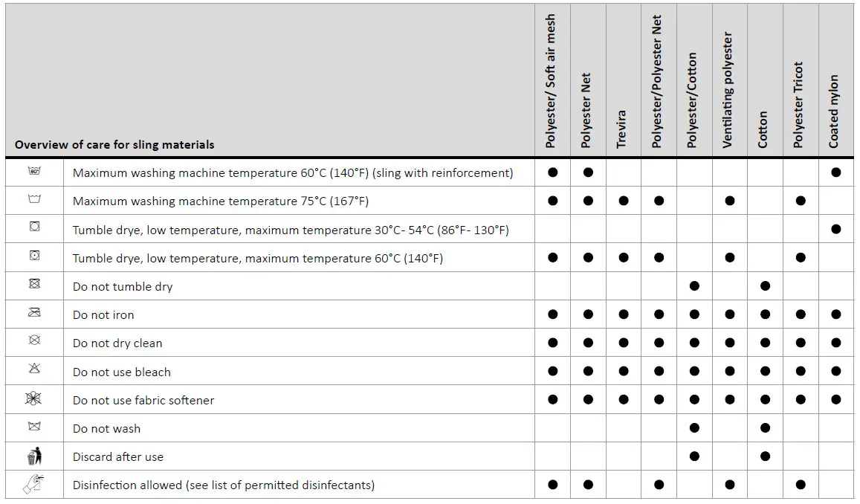Click the 75°C washtub icon
This screenshot has height=504, width=860.
(x=34, y=200)
